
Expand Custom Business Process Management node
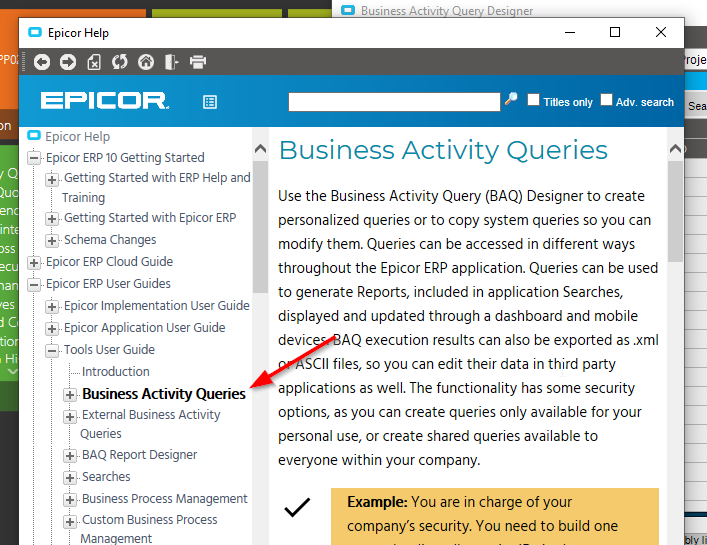tap(70, 522)
